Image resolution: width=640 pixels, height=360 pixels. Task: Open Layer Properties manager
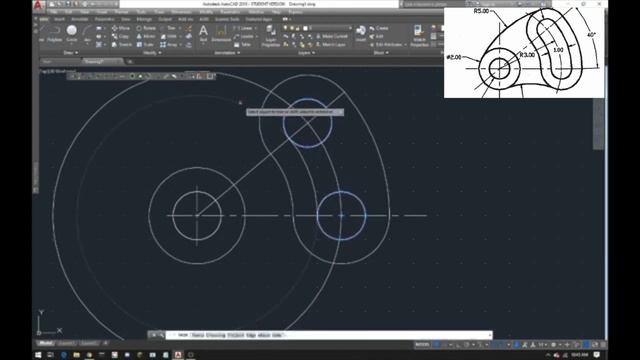click(x=271, y=35)
